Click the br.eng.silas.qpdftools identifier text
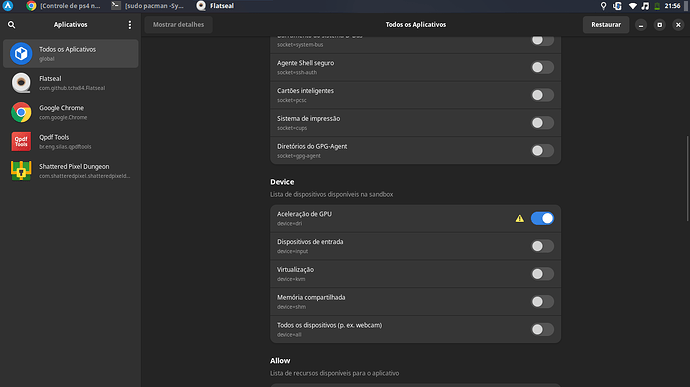The width and height of the screenshot is (690, 387). [x=66, y=147]
